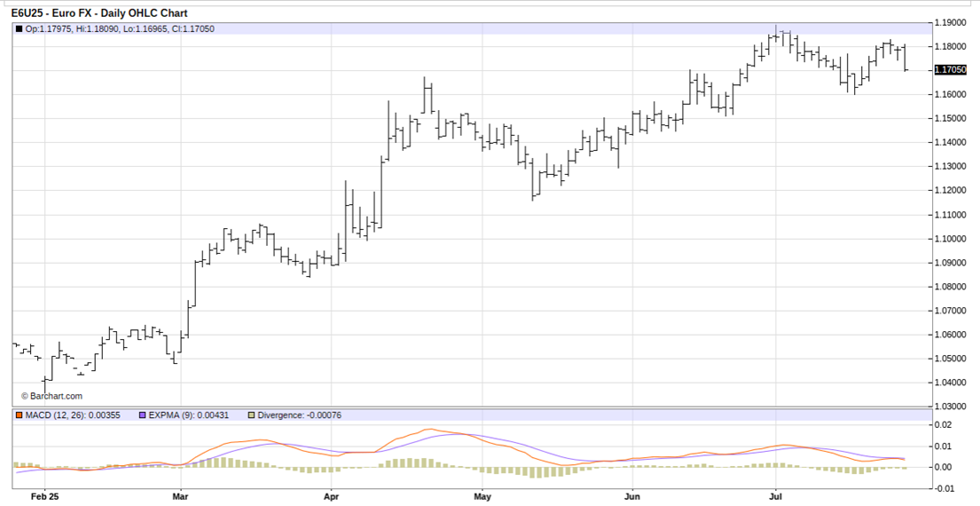
Task: Click the Op:1.17975 OHLC readout line
Action: click(x=120, y=28)
